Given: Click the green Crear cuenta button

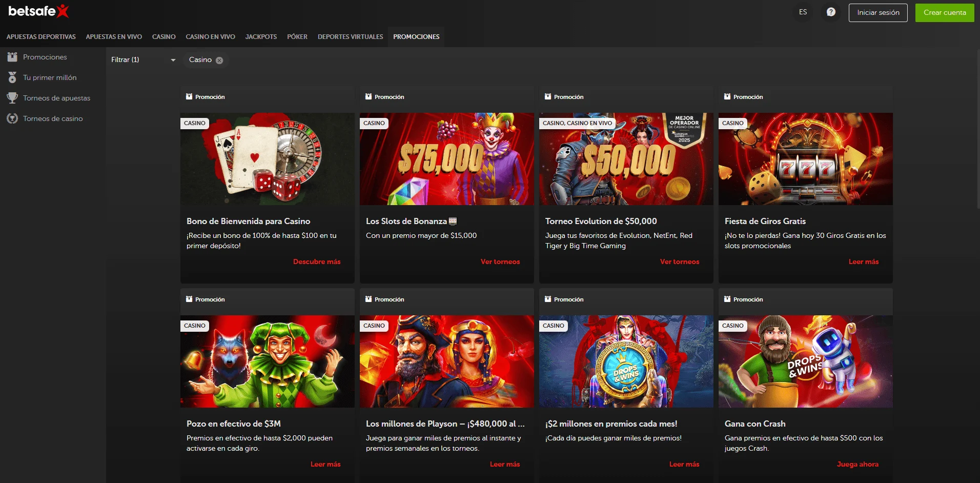Looking at the screenshot, I should pyautogui.click(x=945, y=12).
